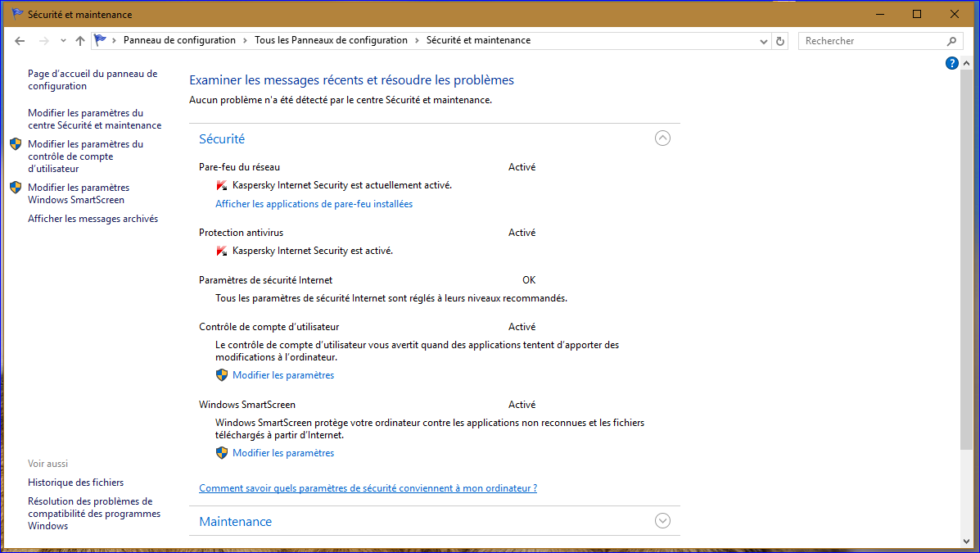Click the scrollbar down arrow
Image resolution: width=980 pixels, height=553 pixels.
pos(966,541)
